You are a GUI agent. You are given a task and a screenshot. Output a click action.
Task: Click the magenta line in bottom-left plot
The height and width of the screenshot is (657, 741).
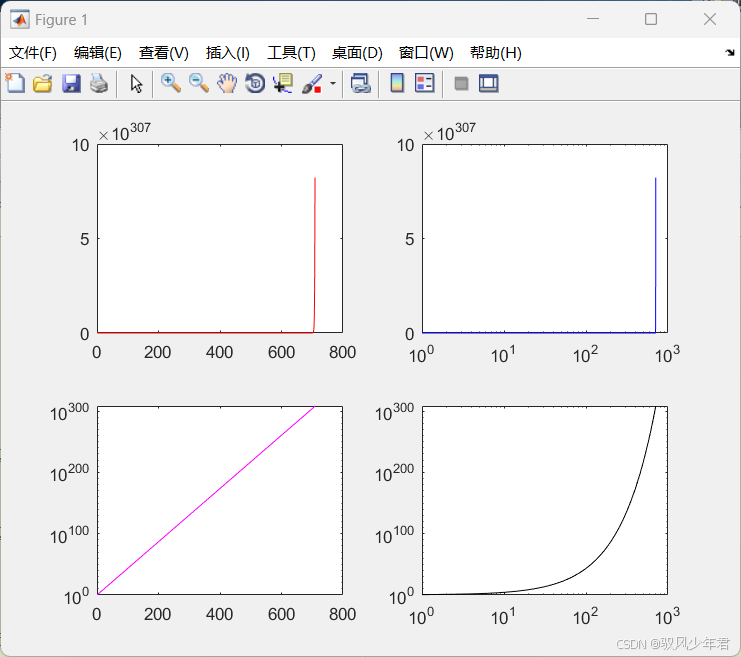click(206, 500)
